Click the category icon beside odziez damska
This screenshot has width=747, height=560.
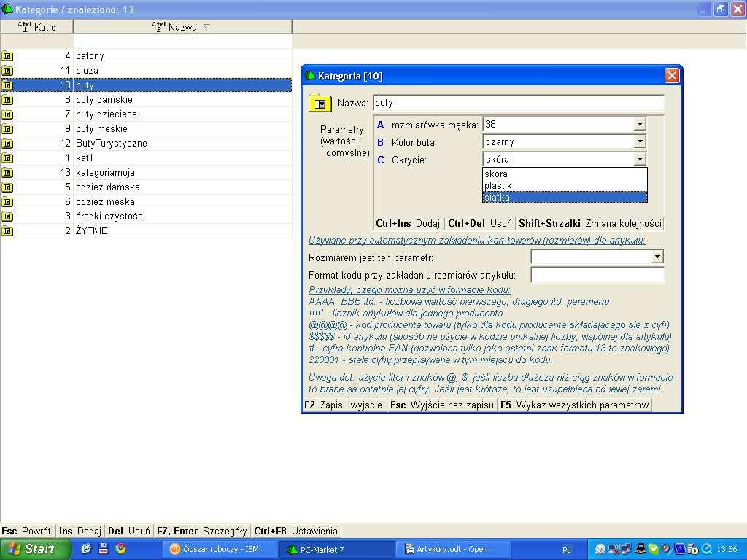coord(7,187)
